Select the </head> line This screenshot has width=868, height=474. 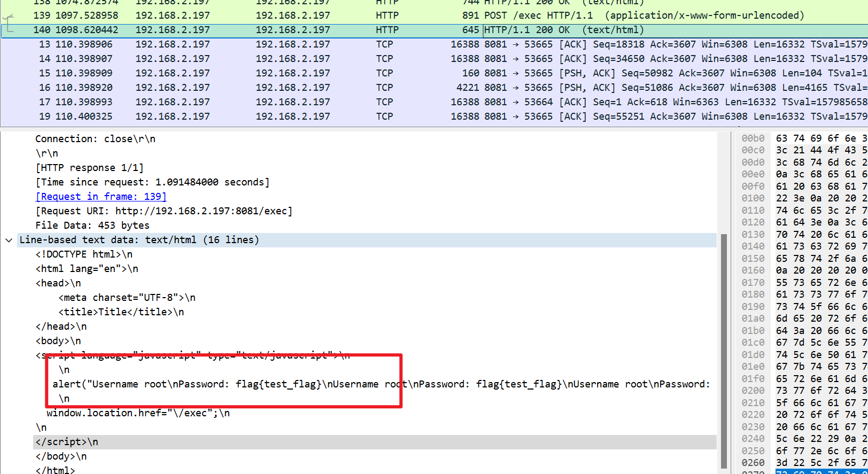coord(61,327)
